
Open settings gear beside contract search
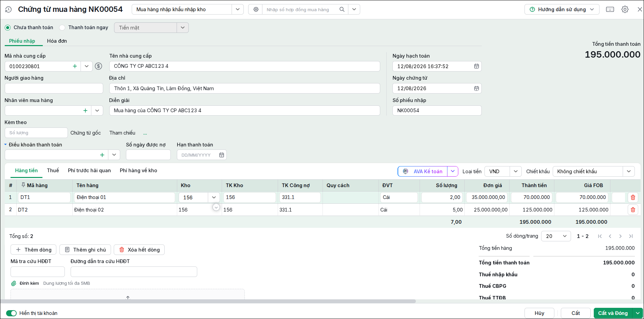[256, 9]
